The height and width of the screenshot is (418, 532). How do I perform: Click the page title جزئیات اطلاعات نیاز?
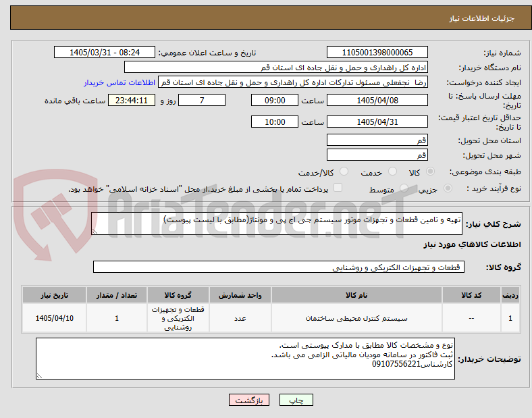(x=482, y=18)
